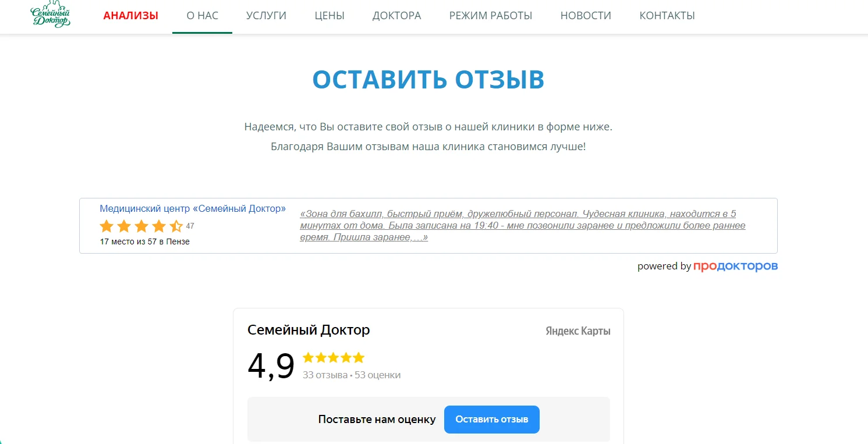Click the text 17 место из 57 в Пензе
The image size is (868, 444).
coord(145,241)
